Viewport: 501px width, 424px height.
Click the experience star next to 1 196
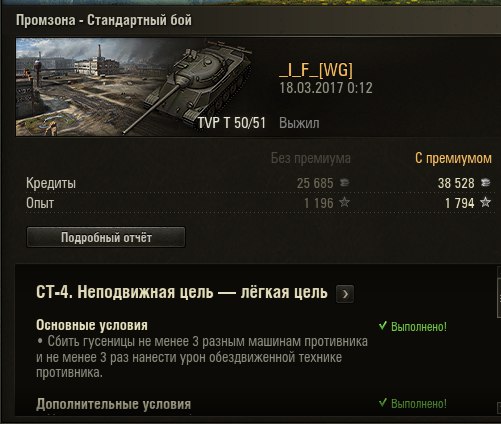pyautogui.click(x=344, y=202)
